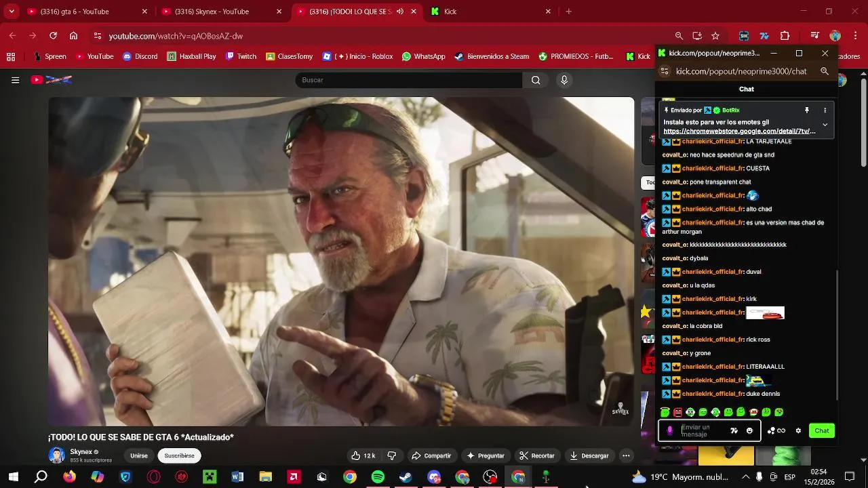Image resolution: width=868 pixels, height=488 pixels.
Task: Open the Chrome apps grid in the bookmarks bar
Action: pyautogui.click(x=10, y=57)
